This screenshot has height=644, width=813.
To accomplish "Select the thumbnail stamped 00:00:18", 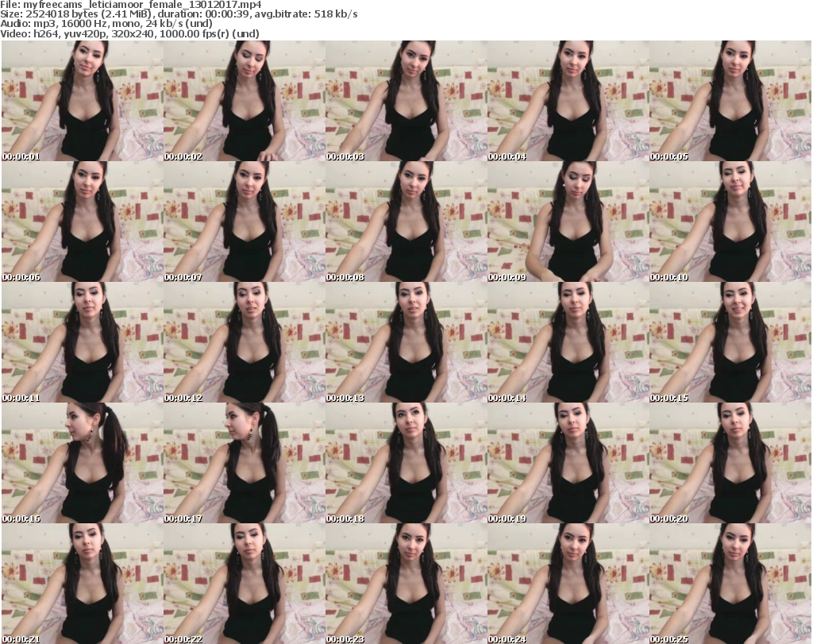I will 406,463.
